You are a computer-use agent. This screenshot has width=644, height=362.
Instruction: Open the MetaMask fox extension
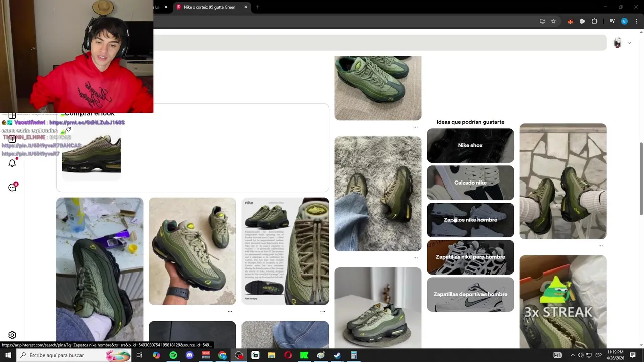click(x=570, y=21)
